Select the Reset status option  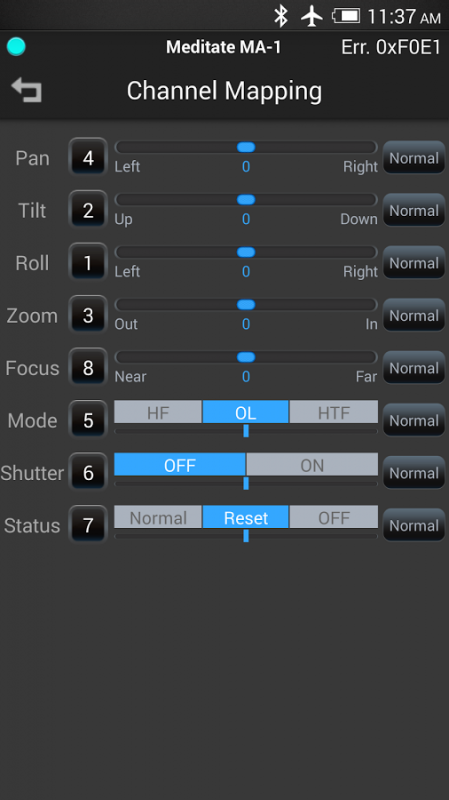tap(245, 517)
